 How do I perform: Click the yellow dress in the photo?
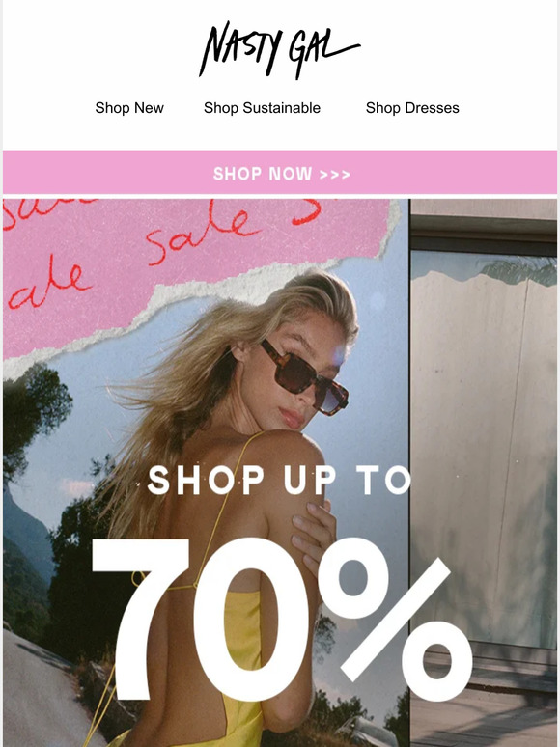click(x=243, y=667)
